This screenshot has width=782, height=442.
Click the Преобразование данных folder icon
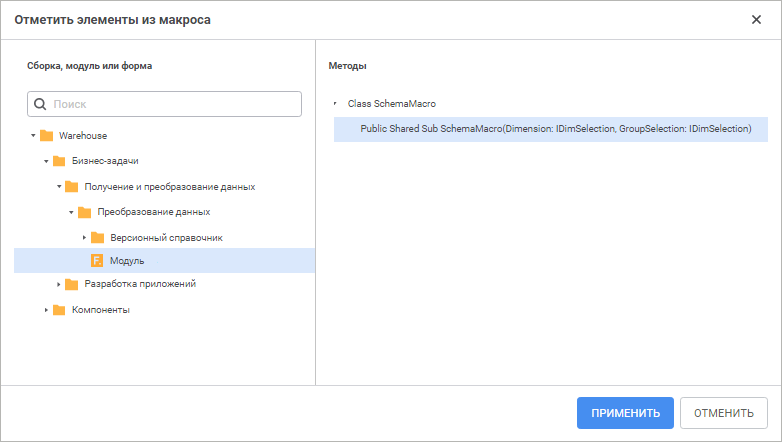[84, 212]
